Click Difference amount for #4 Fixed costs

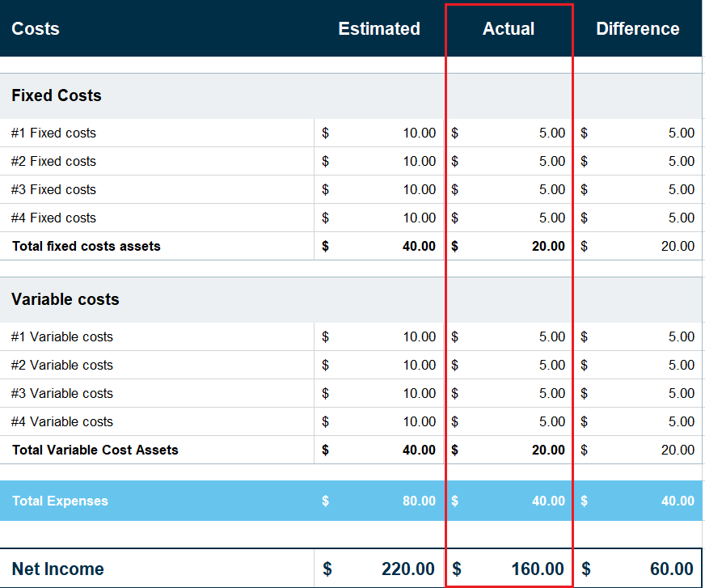click(681, 218)
